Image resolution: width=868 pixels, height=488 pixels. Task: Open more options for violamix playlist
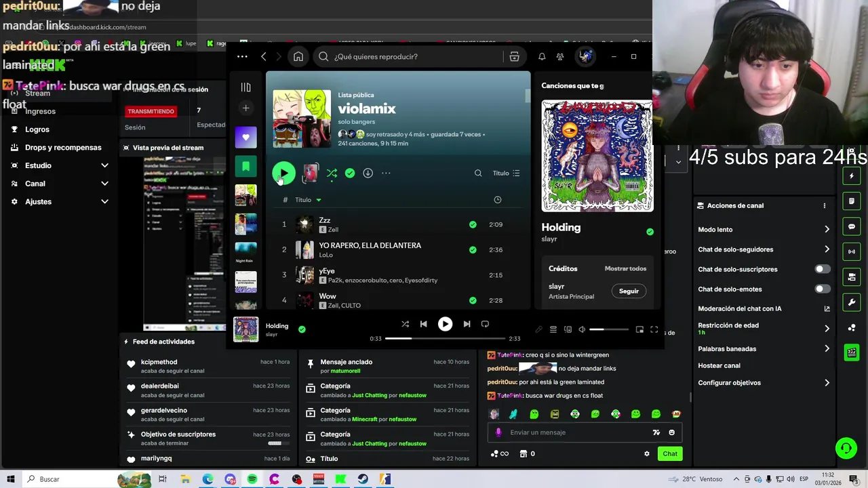(x=386, y=174)
